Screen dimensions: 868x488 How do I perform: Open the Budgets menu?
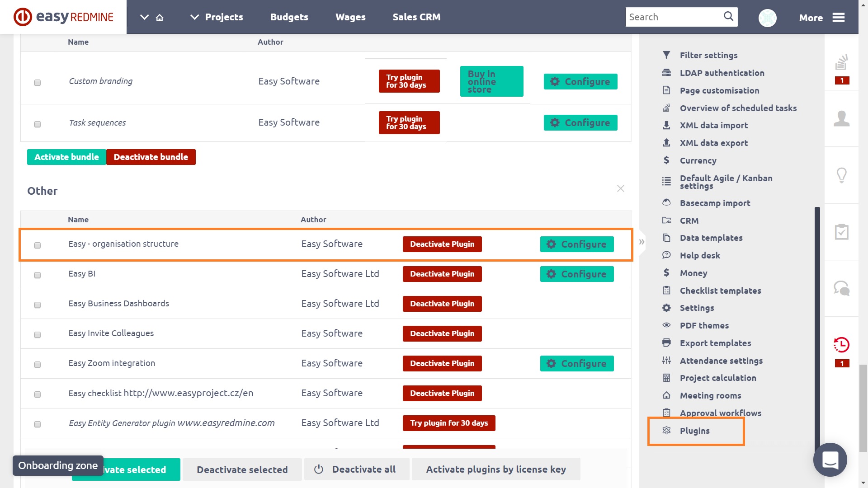click(x=289, y=17)
